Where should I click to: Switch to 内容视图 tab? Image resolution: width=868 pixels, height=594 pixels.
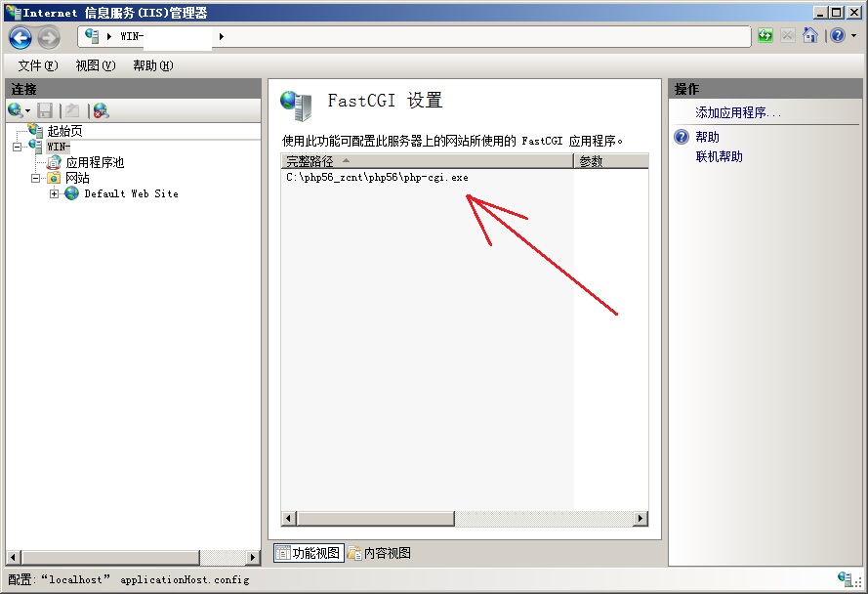click(x=379, y=553)
